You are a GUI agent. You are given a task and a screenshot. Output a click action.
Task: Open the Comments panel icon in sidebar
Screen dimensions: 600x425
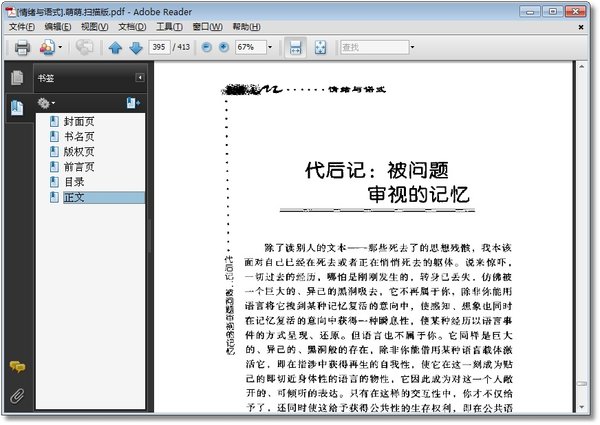tap(17, 367)
